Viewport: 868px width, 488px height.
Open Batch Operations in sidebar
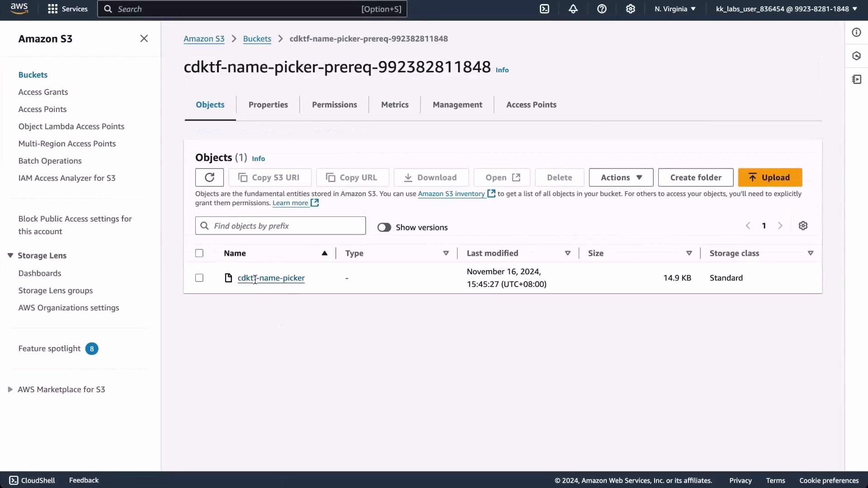50,161
